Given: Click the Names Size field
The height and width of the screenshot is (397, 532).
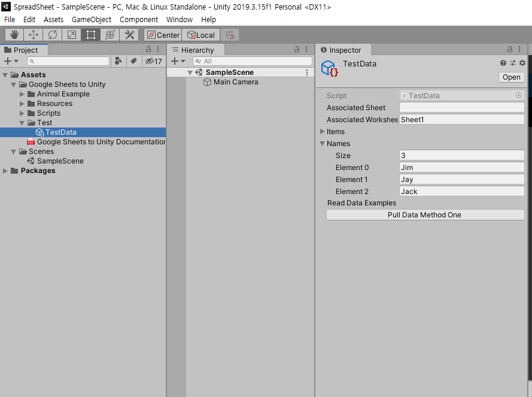Looking at the screenshot, I should [462, 155].
